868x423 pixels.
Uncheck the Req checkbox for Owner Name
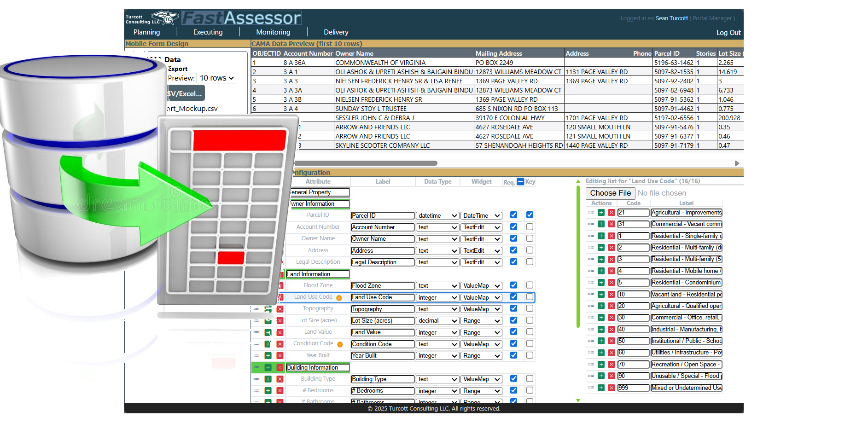pyautogui.click(x=513, y=238)
